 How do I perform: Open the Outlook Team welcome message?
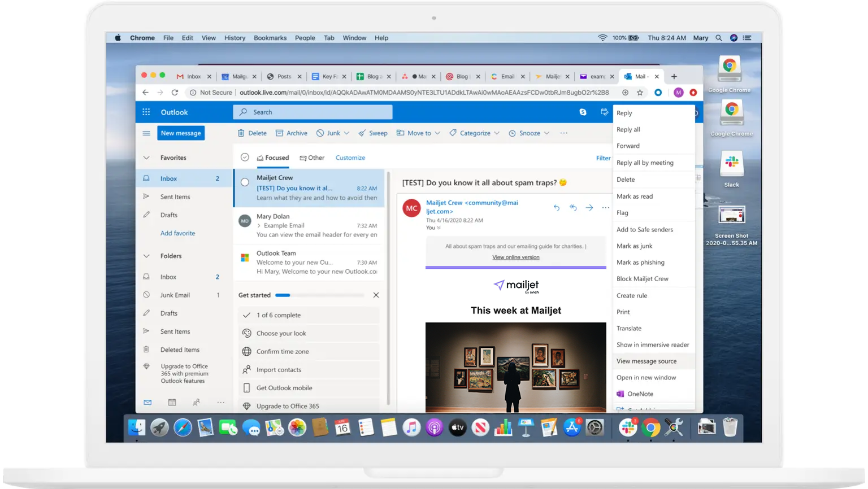pyautogui.click(x=309, y=262)
